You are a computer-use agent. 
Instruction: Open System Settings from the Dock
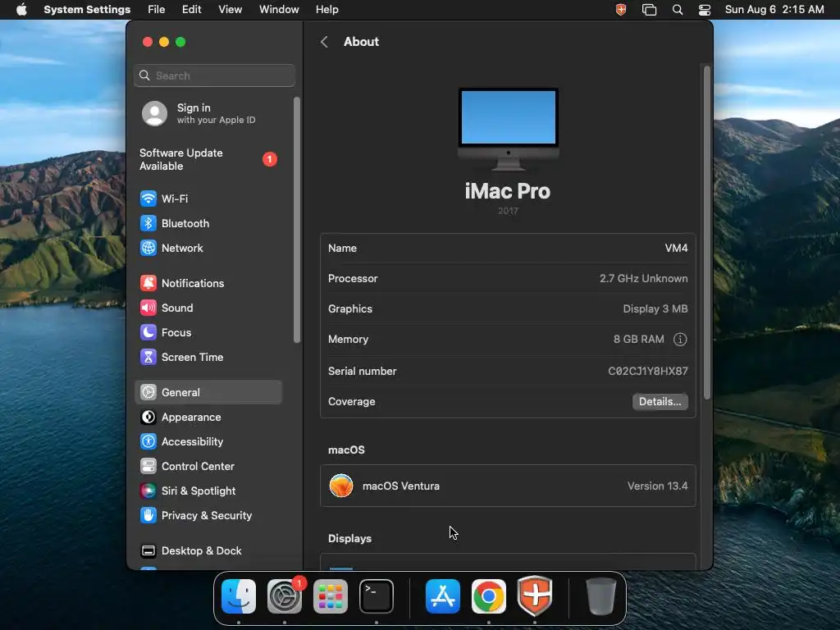(285, 596)
